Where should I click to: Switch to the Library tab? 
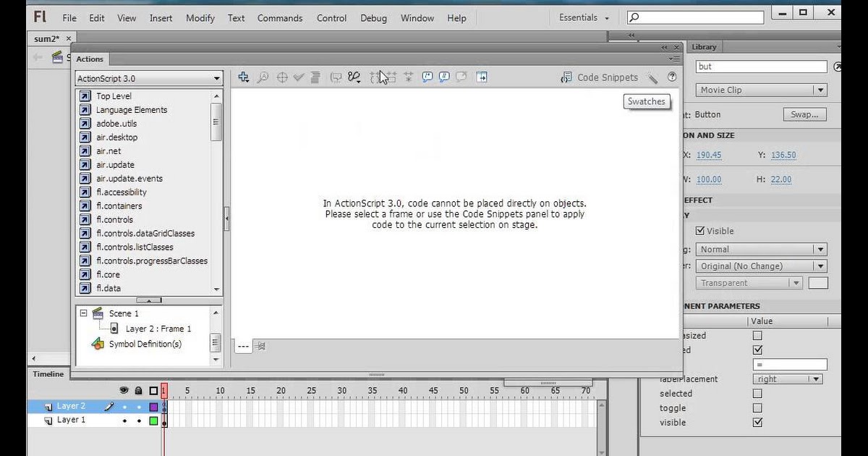tap(704, 47)
